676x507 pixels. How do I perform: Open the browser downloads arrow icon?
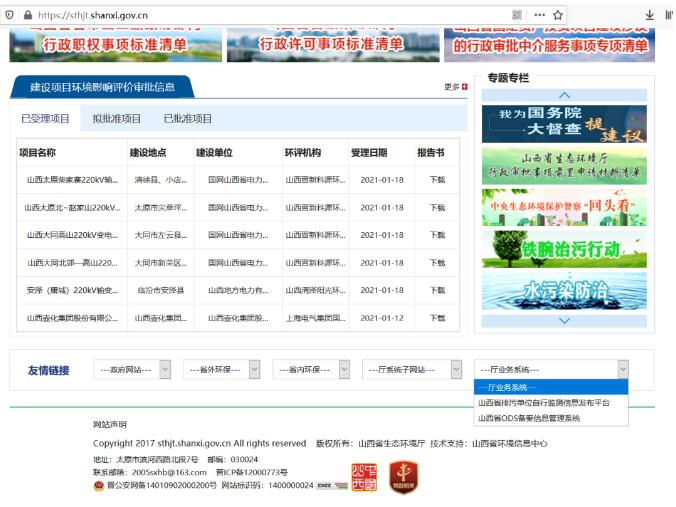[x=650, y=15]
